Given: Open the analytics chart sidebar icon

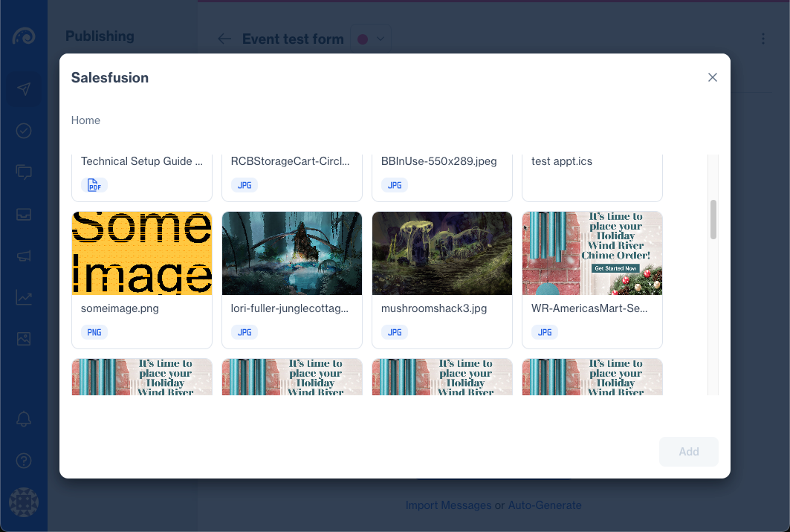Looking at the screenshot, I should pyautogui.click(x=24, y=298).
